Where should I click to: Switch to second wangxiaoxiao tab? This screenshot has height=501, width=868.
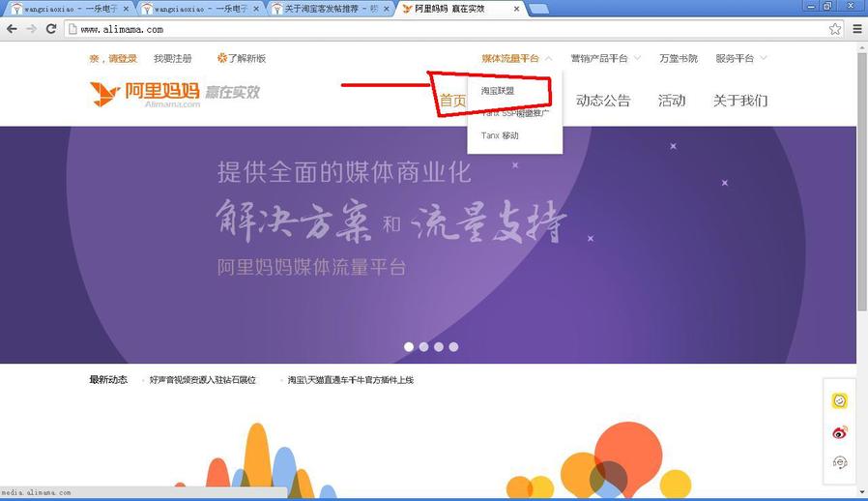click(x=199, y=9)
